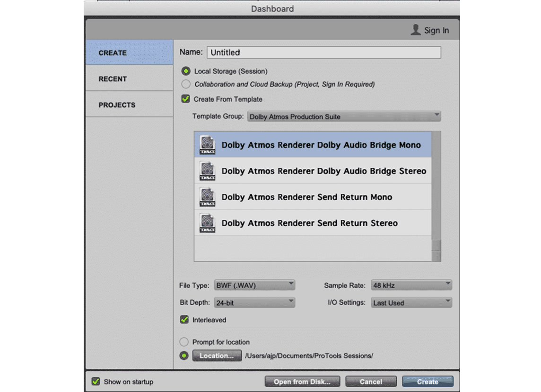Open the Sample Rate dropdown

(x=411, y=285)
